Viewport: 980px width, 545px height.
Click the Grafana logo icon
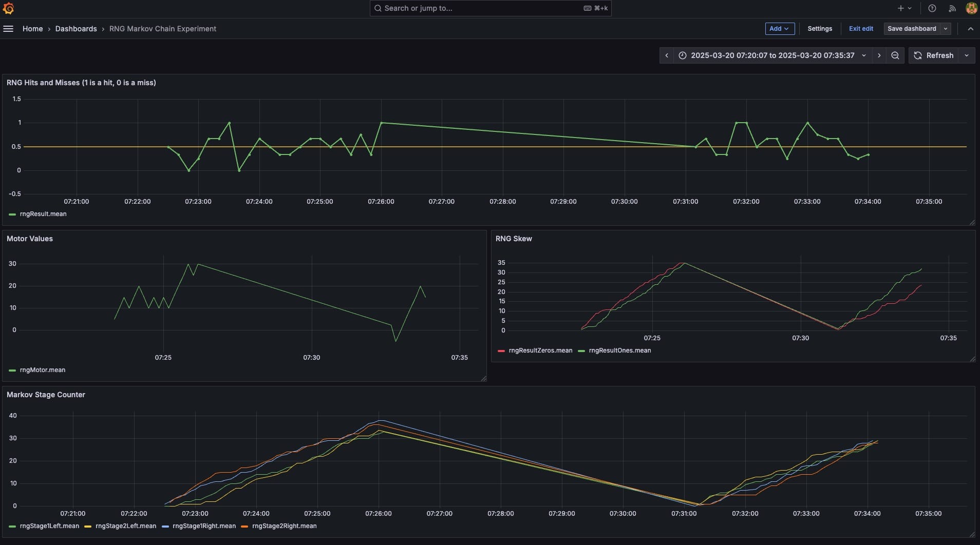coord(9,8)
